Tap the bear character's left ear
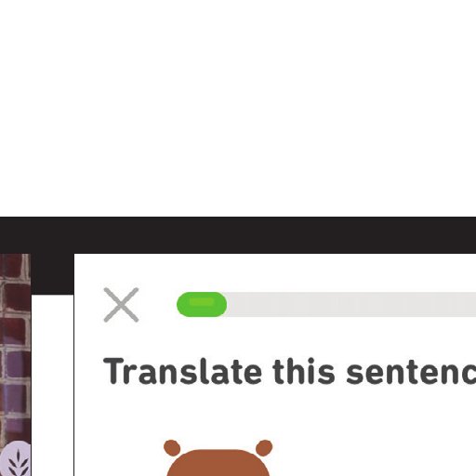The height and width of the screenshot is (476, 476). pyautogui.click(x=172, y=448)
